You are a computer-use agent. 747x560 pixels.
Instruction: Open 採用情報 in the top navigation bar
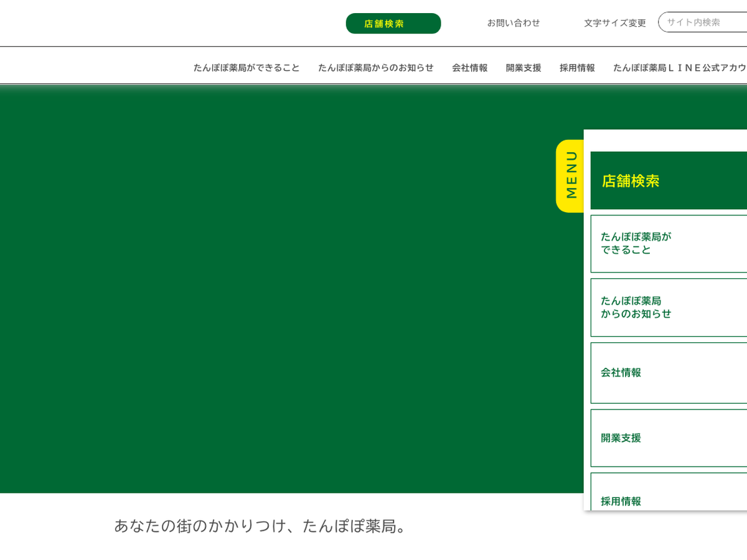click(x=577, y=68)
